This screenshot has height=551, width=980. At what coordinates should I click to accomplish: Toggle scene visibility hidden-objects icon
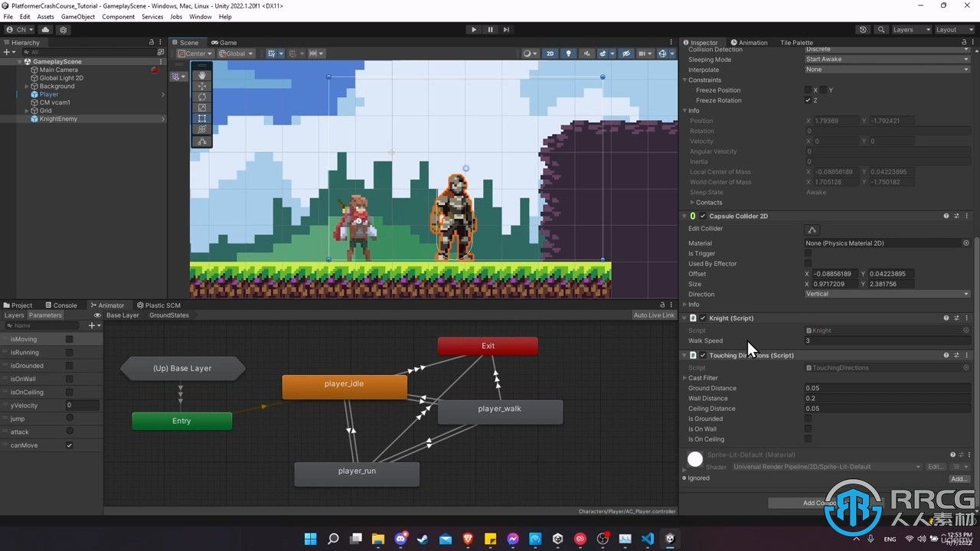pos(626,54)
